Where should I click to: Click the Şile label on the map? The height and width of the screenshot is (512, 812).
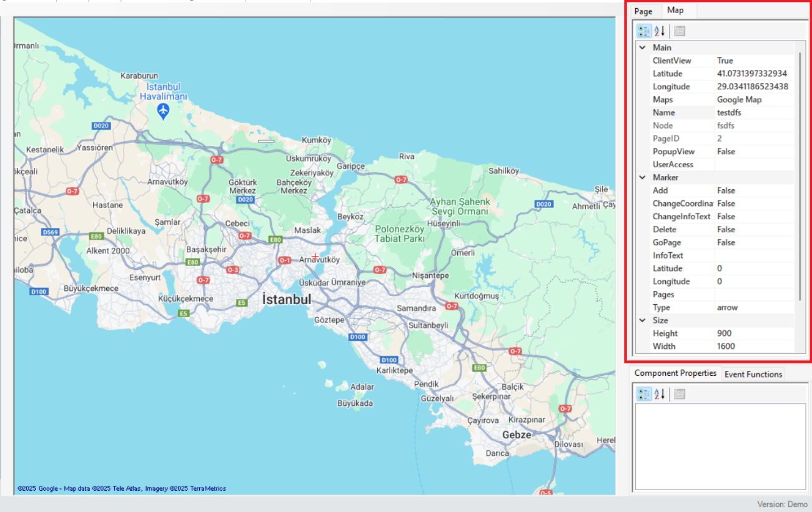[x=601, y=189]
